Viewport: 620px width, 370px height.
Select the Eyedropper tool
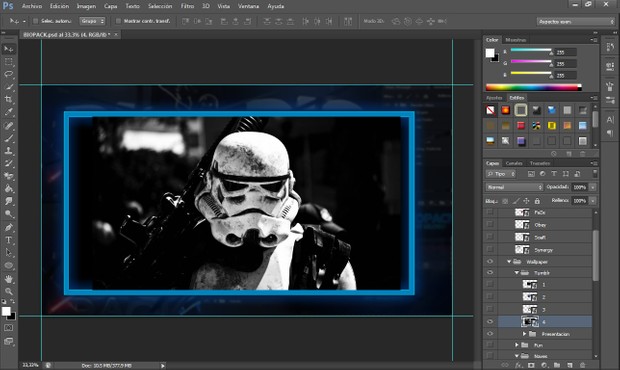pos(8,112)
